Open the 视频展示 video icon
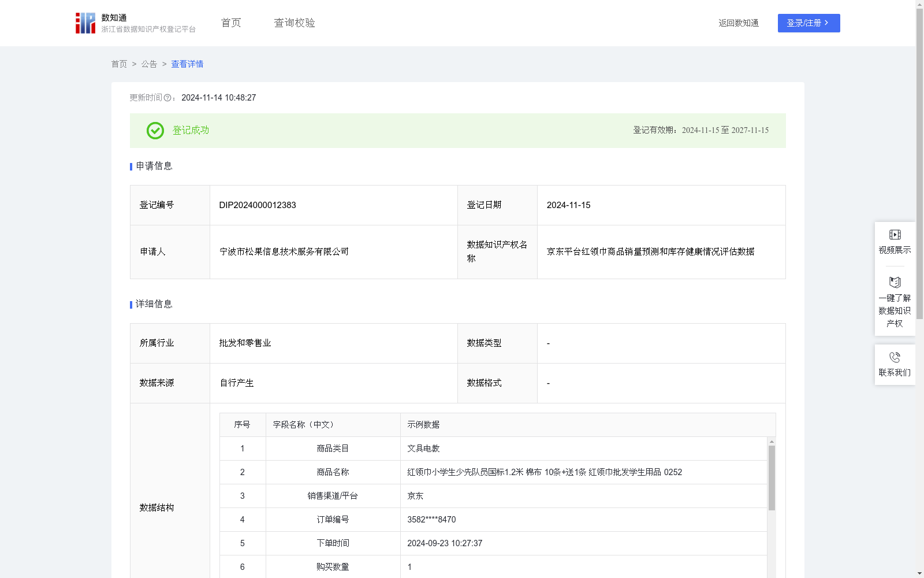The image size is (924, 578). 895,235
